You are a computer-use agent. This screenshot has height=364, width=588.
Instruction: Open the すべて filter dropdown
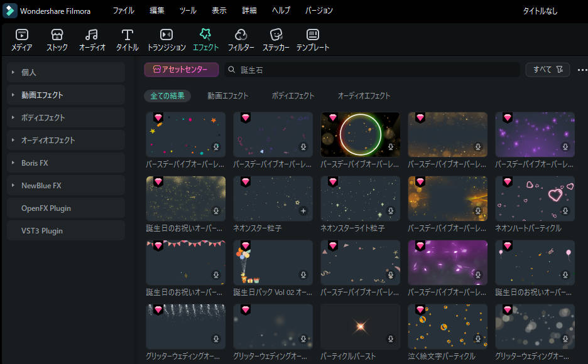coord(548,70)
